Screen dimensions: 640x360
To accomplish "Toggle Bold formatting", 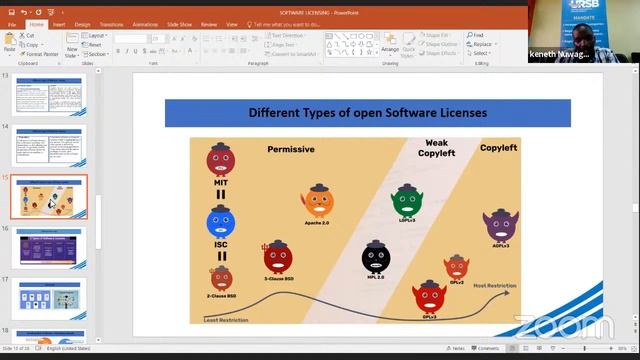I will [x=118, y=51].
